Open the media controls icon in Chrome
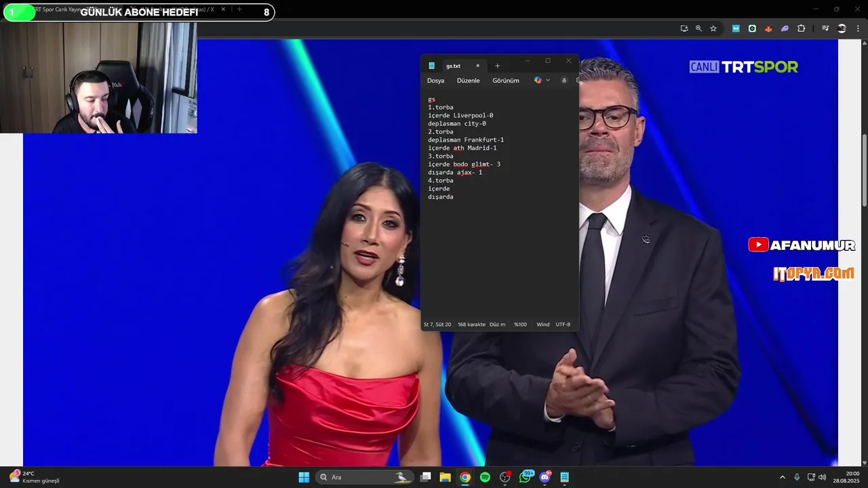 pyautogui.click(x=825, y=28)
